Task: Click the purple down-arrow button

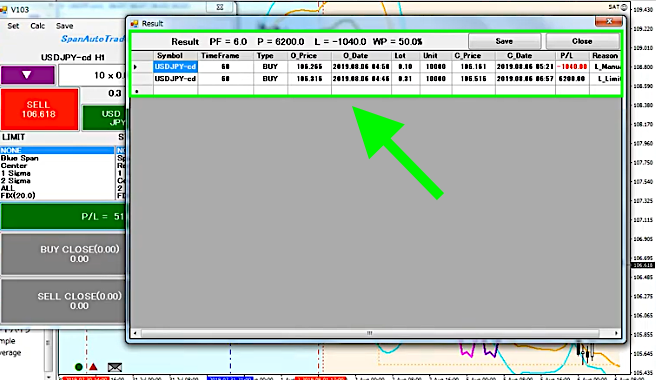Action: [x=28, y=75]
